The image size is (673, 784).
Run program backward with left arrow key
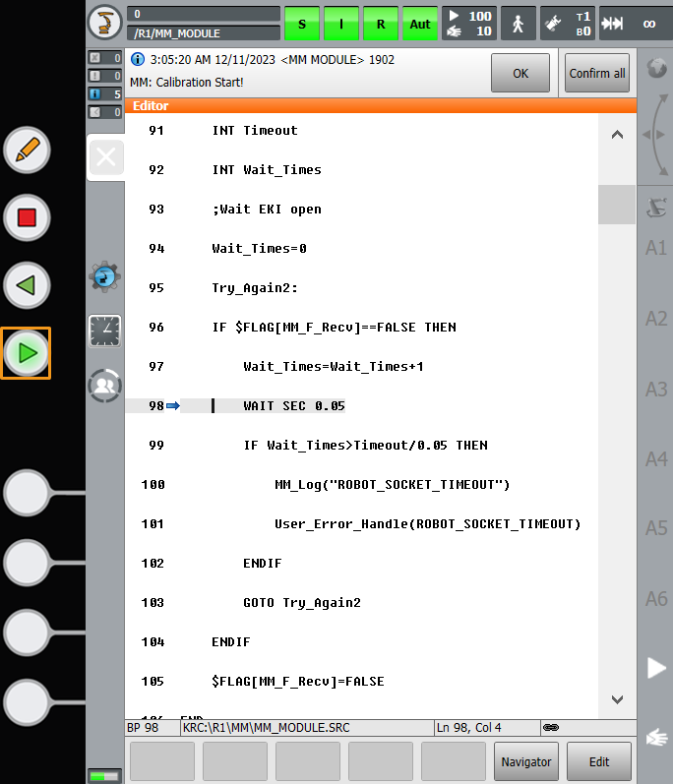(x=27, y=285)
